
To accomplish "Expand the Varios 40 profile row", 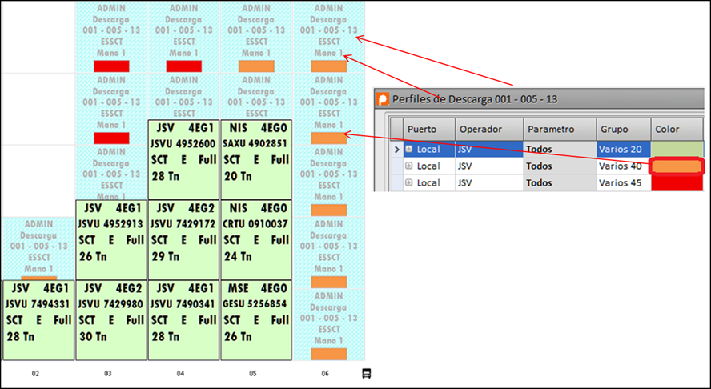I will tap(409, 166).
